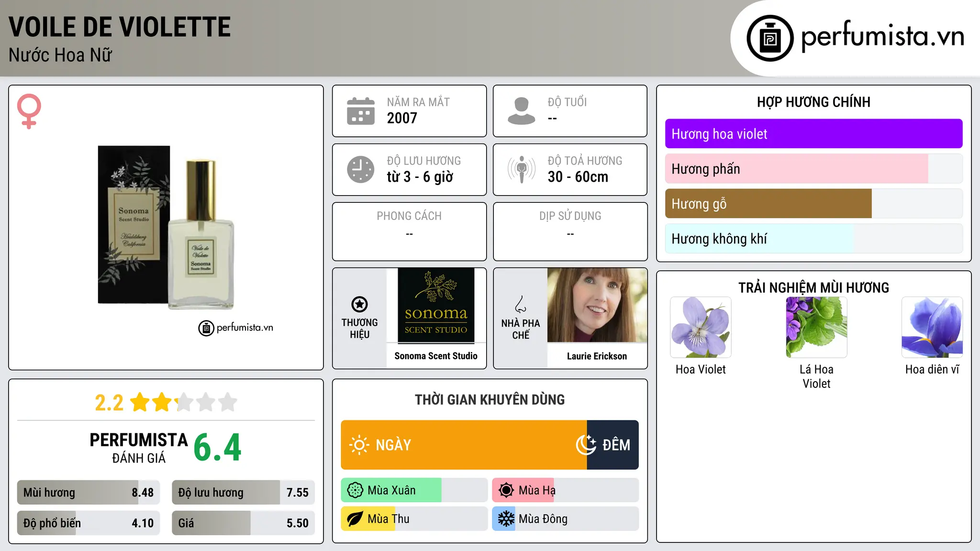980x551 pixels.
Task: Click the Mùa Đông season bar
Action: tap(565, 519)
